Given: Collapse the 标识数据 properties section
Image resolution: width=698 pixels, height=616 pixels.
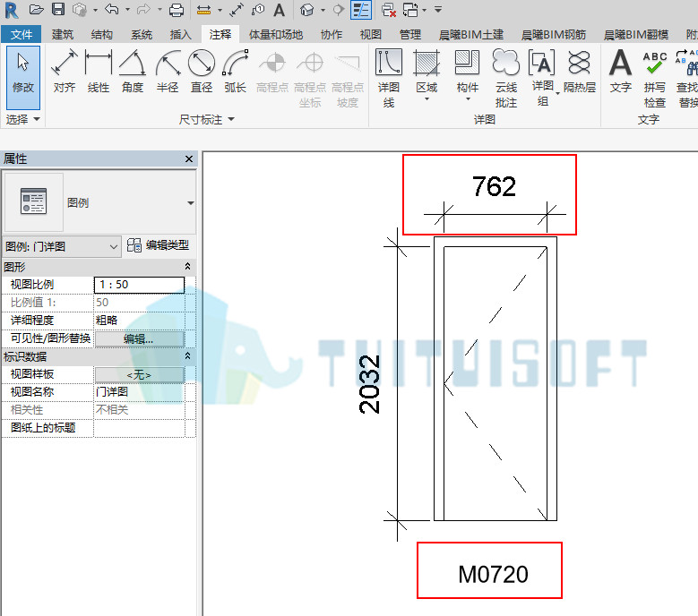Looking at the screenshot, I should click(188, 355).
